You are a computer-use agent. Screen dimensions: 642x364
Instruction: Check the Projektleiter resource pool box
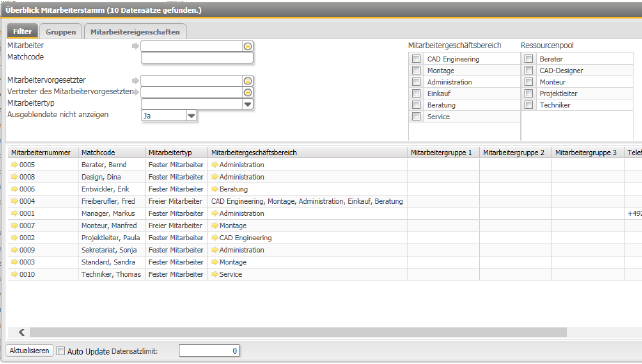(529, 93)
